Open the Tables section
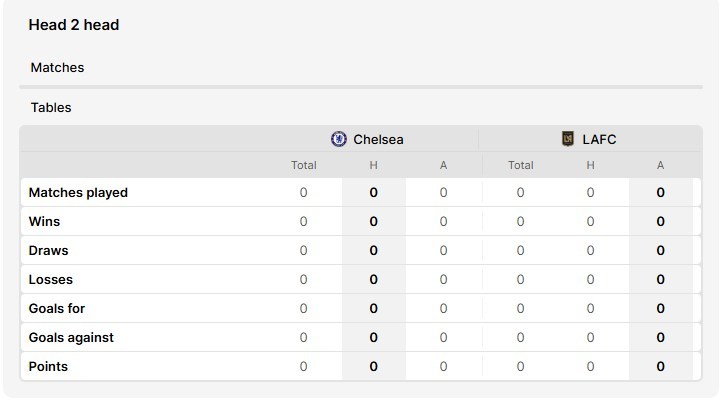This screenshot has height=401, width=726. click(x=51, y=107)
